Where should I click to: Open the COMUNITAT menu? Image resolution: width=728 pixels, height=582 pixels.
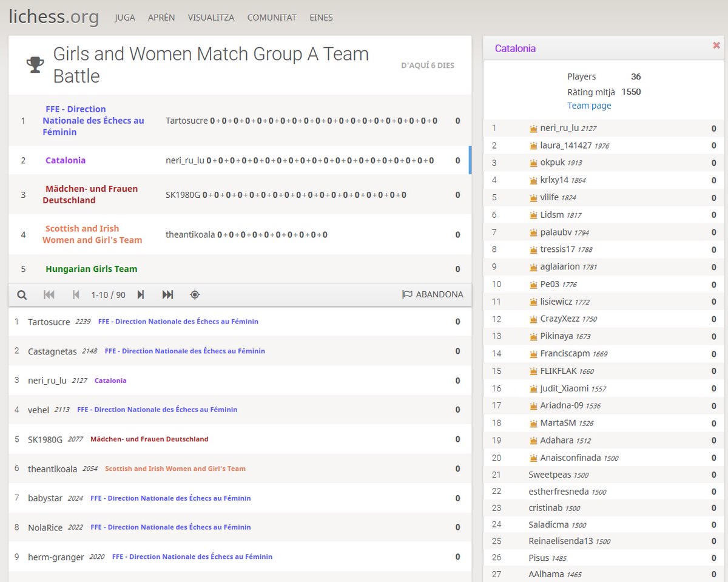[x=272, y=18]
